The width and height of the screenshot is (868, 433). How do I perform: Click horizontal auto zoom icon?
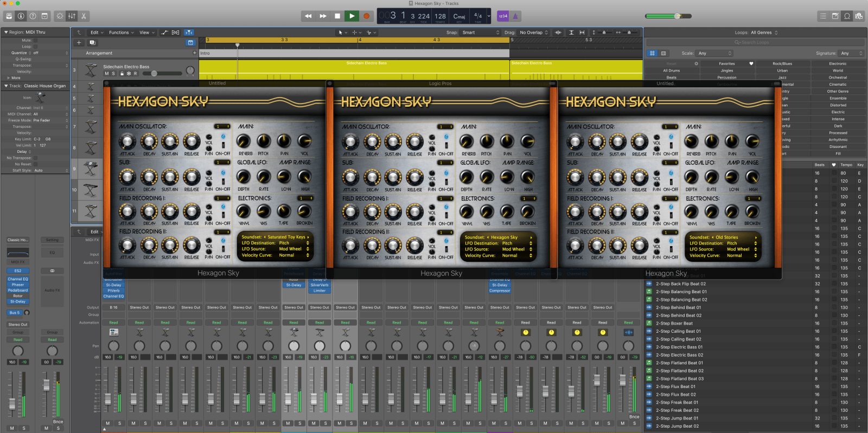pyautogui.click(x=582, y=33)
